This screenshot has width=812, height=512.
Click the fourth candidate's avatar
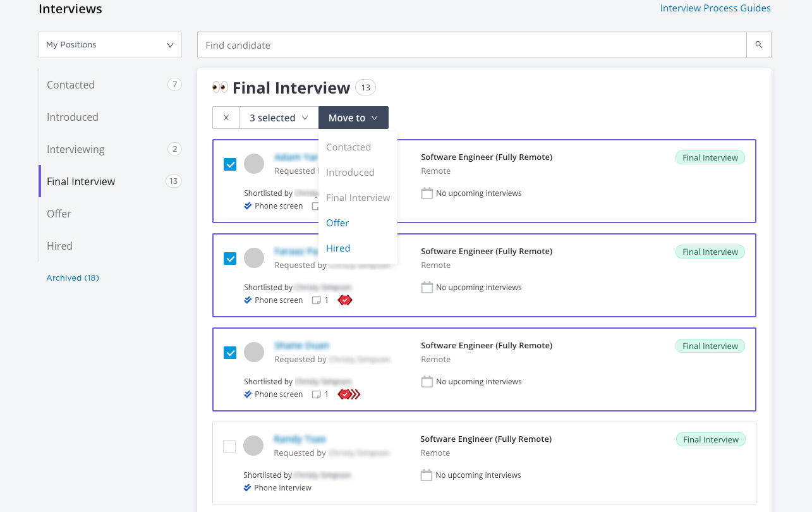[x=253, y=446]
